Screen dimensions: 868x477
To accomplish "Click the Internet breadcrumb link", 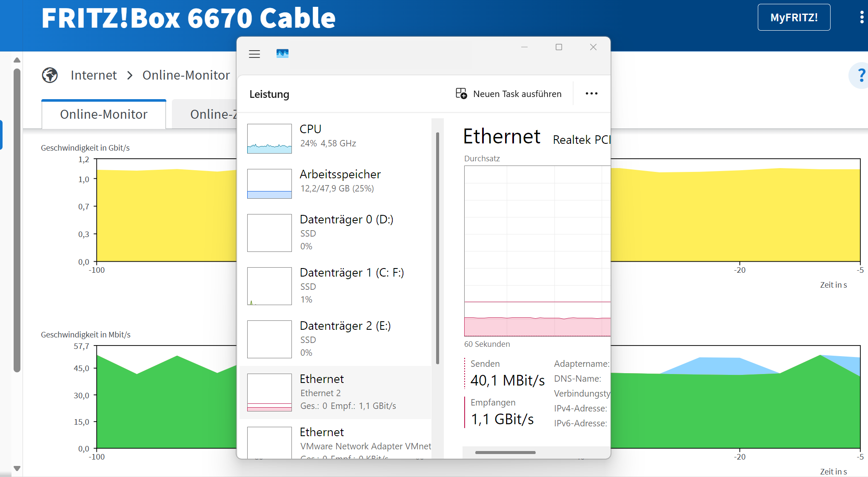I will (94, 75).
